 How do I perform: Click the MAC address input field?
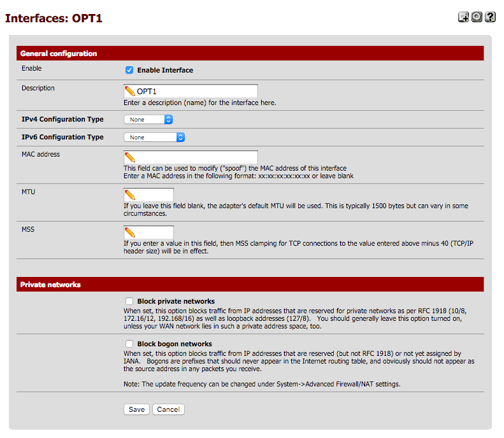click(x=191, y=157)
